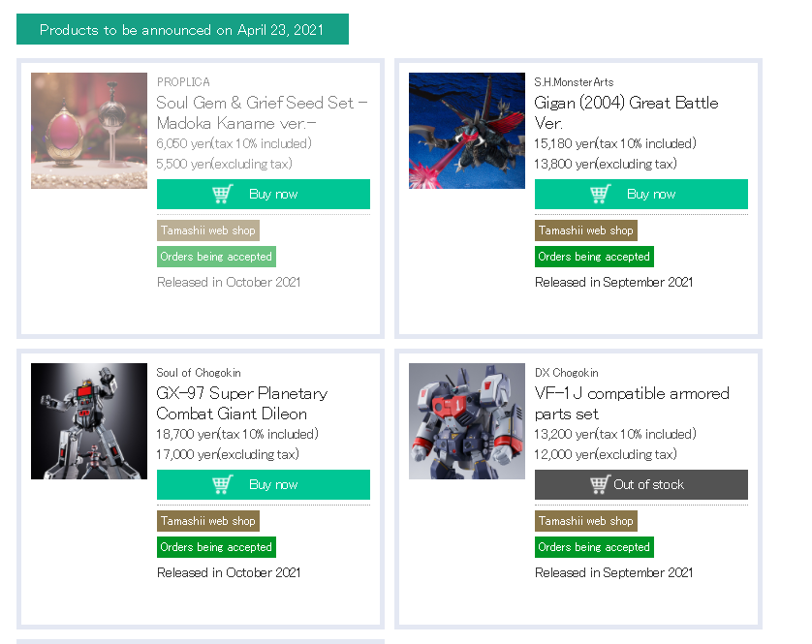
Task: Open Gigan (2004) Great Battle Ver. title
Action: (626, 113)
